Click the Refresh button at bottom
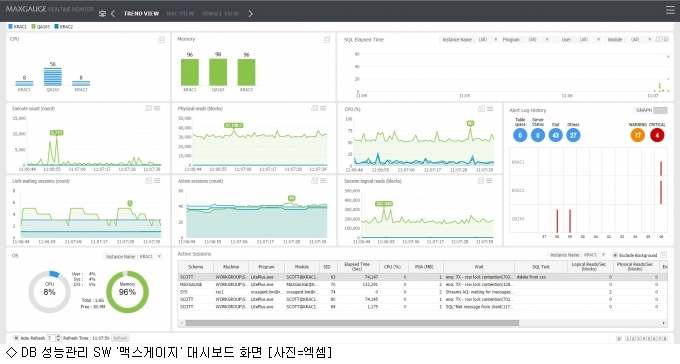The width and height of the screenshot is (680, 364). [x=120, y=338]
